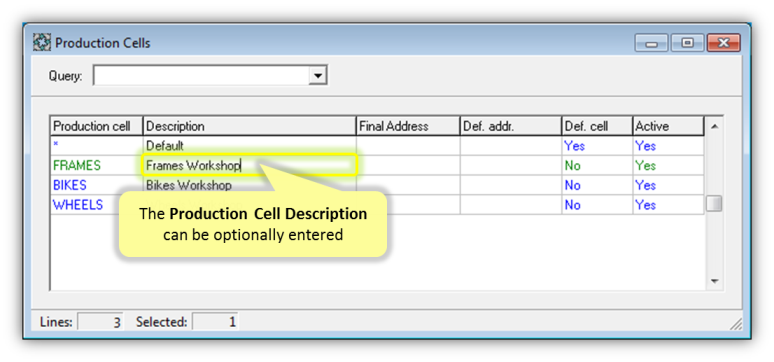Viewport: 774px width, 362px height.
Task: Click the Frames Workshop description edit field
Action: click(249, 165)
